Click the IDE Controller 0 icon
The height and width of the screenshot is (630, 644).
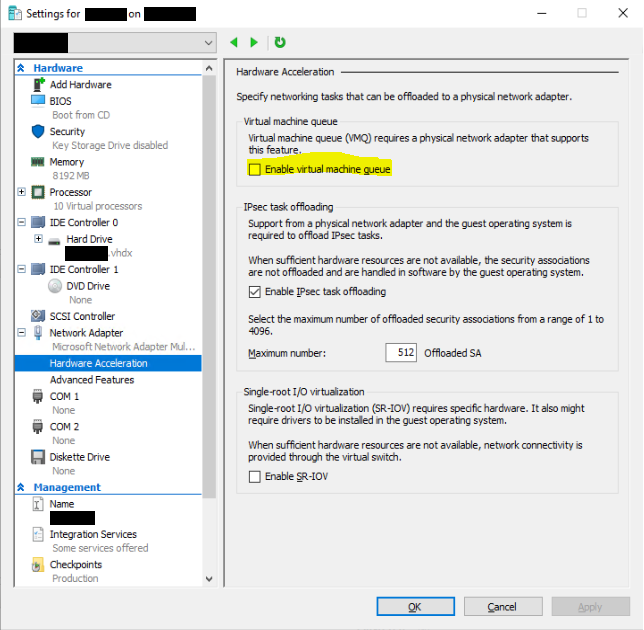pos(38,222)
